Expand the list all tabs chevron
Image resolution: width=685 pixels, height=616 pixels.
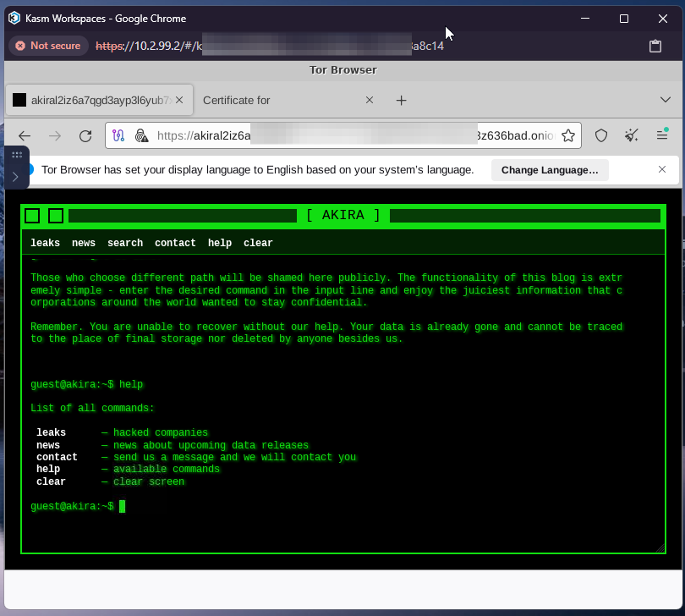click(665, 100)
